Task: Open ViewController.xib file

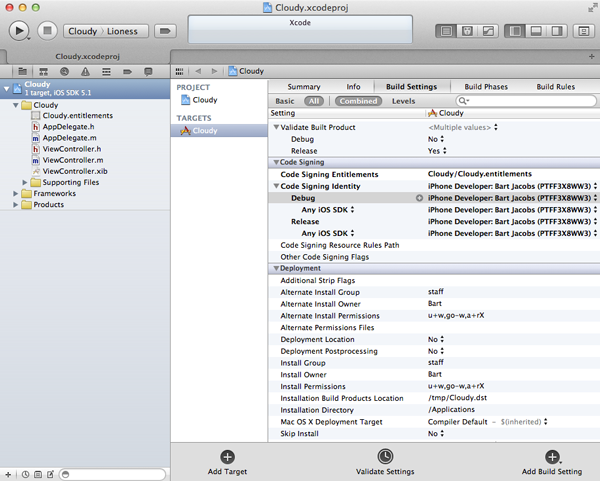Action: click(x=75, y=171)
